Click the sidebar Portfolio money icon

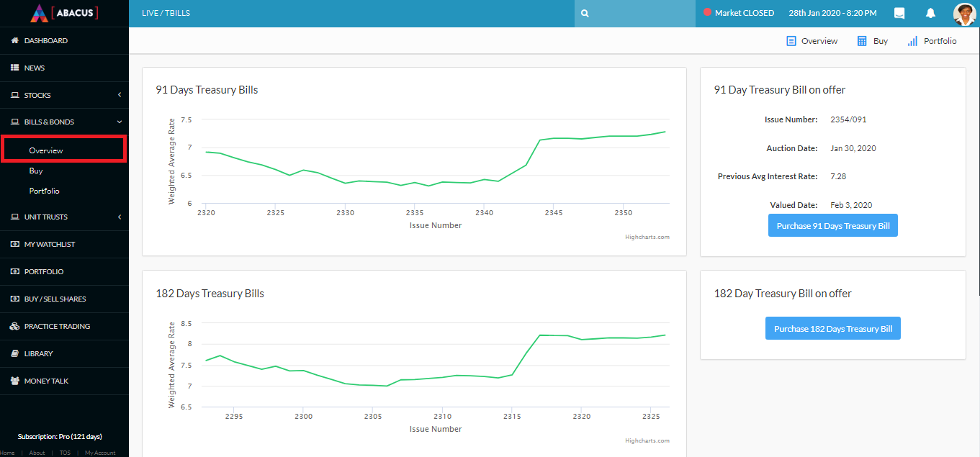click(x=14, y=271)
